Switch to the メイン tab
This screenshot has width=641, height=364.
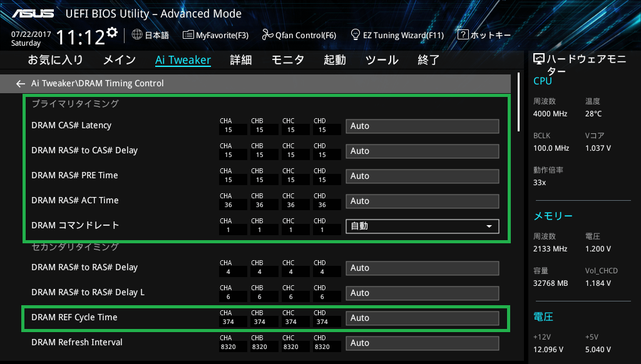click(120, 60)
